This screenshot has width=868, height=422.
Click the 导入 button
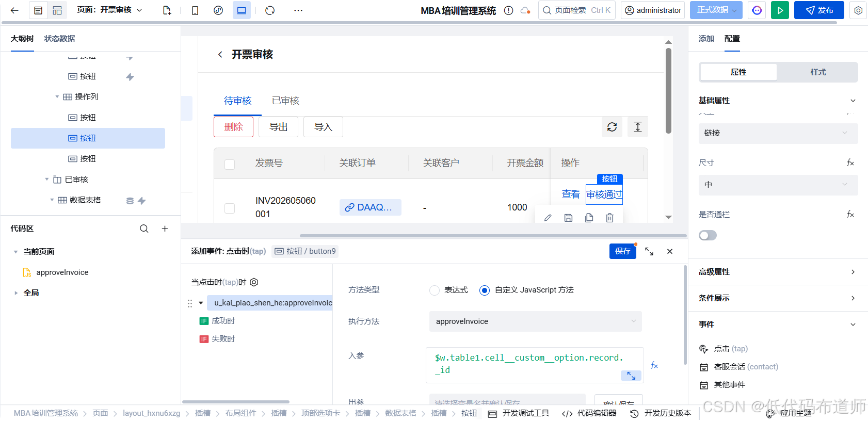tap(323, 127)
